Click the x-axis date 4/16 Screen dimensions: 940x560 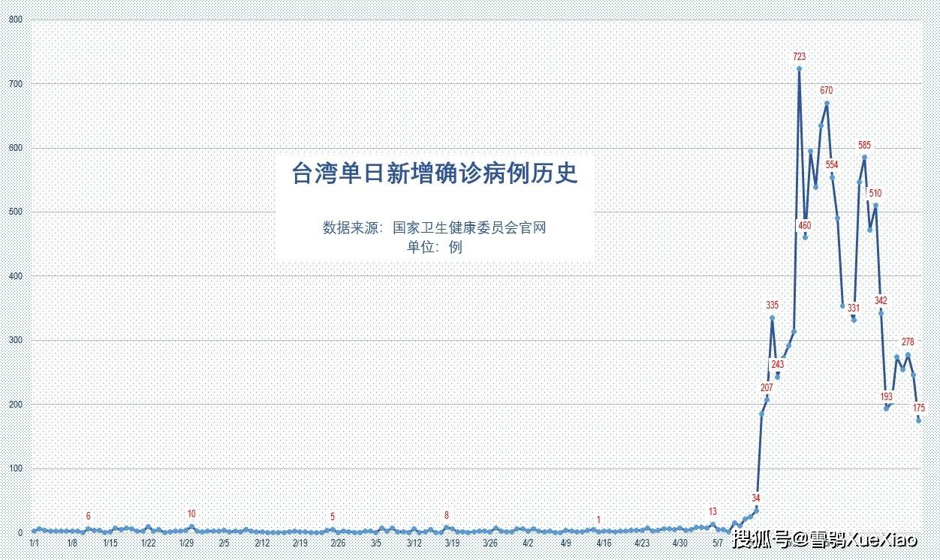point(604,542)
